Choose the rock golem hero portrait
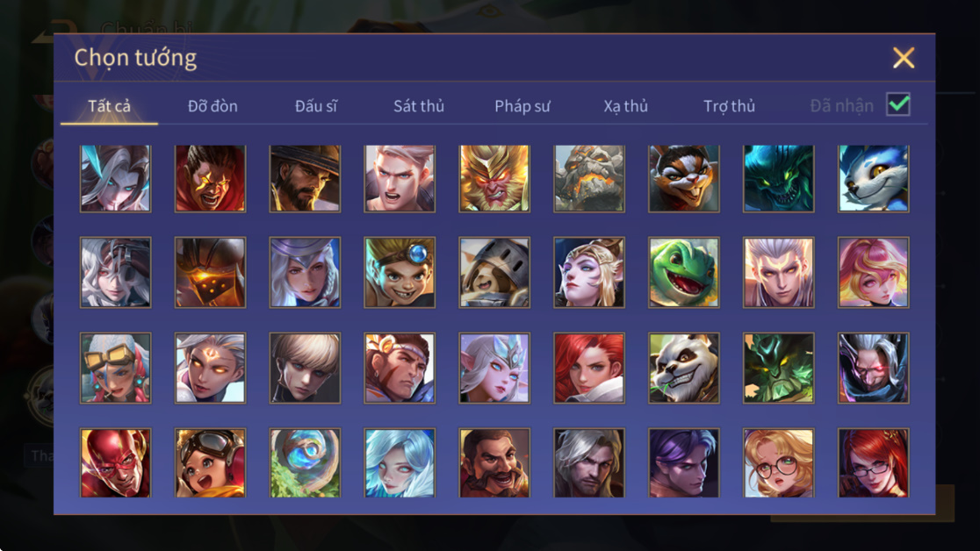980x551 pixels. pos(588,179)
